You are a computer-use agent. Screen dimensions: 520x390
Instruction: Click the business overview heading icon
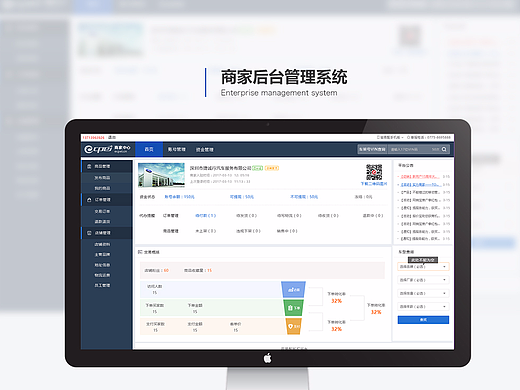[x=140, y=252]
